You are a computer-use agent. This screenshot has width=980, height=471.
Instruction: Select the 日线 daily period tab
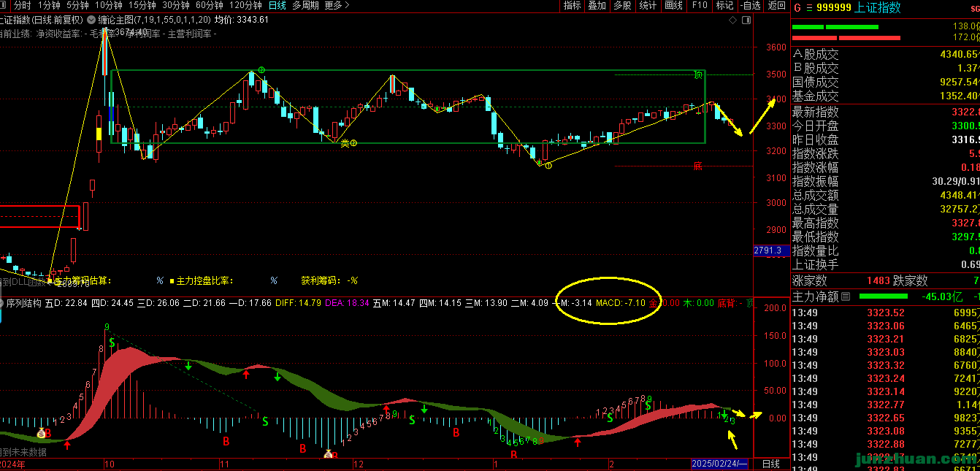tap(277, 5)
